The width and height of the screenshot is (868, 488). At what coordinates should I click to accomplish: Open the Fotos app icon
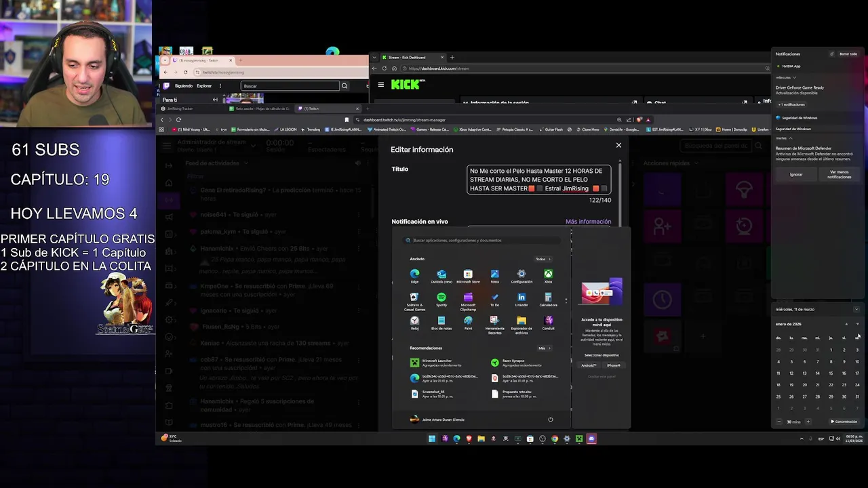pyautogui.click(x=494, y=276)
